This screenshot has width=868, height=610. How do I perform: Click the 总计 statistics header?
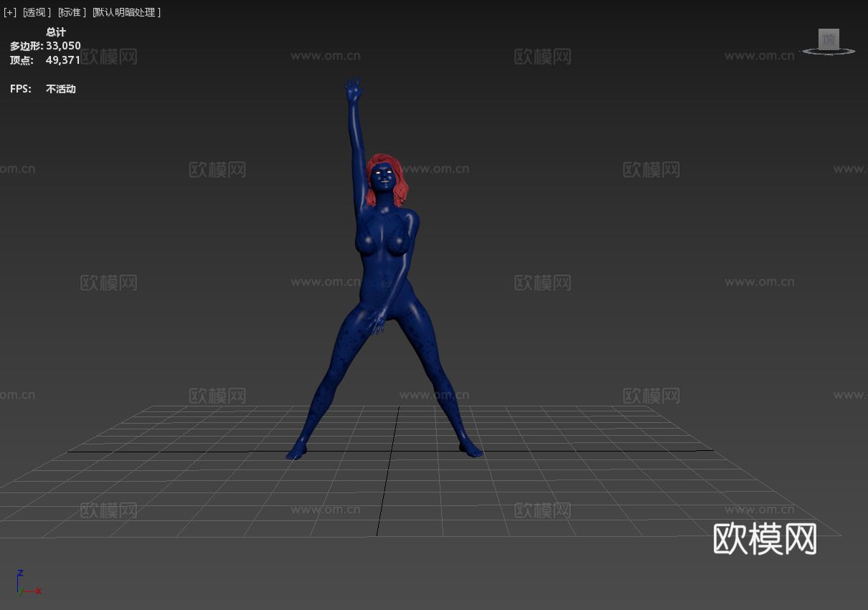56,32
